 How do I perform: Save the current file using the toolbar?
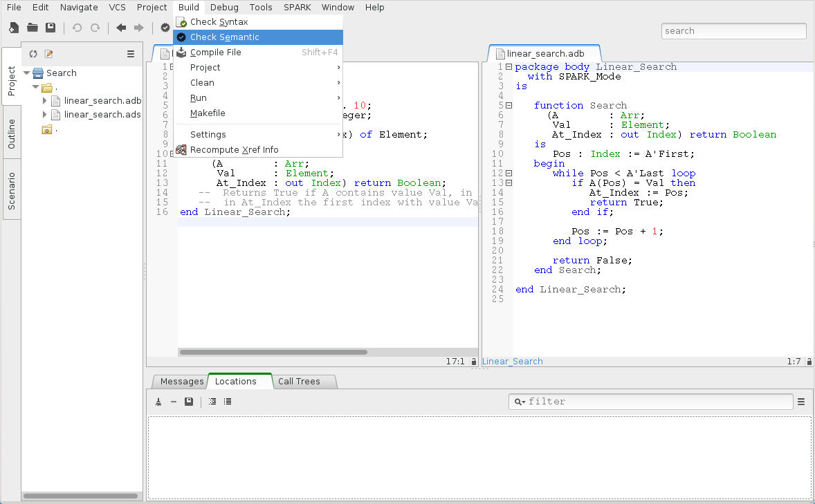point(51,28)
